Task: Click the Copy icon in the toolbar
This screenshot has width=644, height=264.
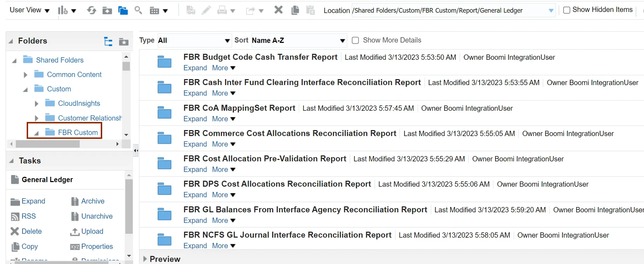Action: [295, 10]
